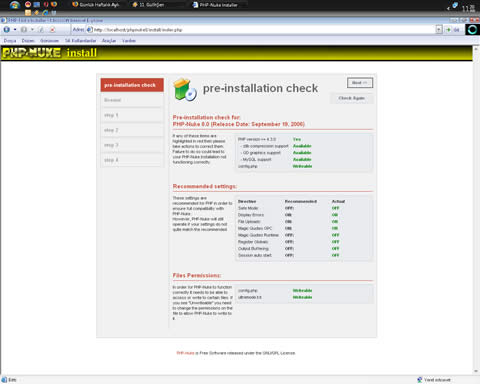Select the pre-installation check sidebar step
The height and width of the screenshot is (384, 480).
132,85
